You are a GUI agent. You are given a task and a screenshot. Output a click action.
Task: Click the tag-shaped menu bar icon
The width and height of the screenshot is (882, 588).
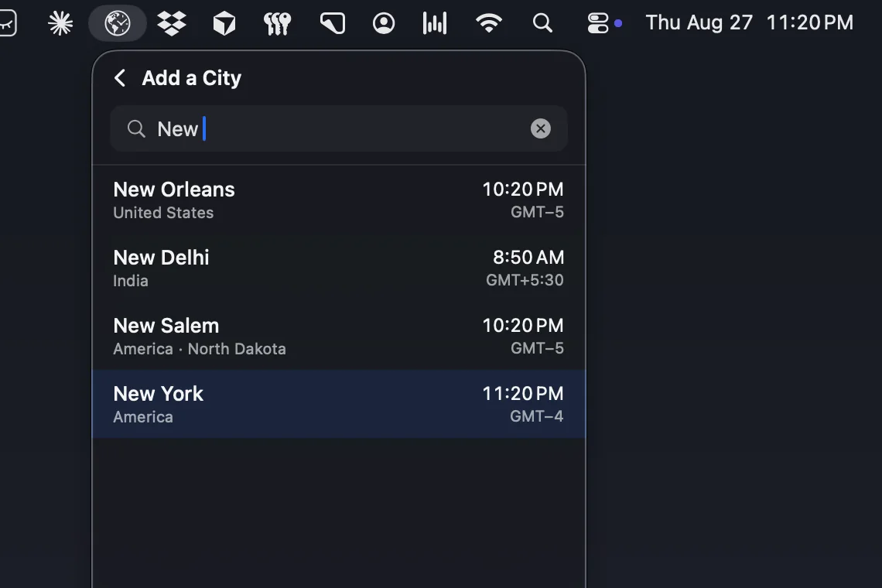[333, 23]
